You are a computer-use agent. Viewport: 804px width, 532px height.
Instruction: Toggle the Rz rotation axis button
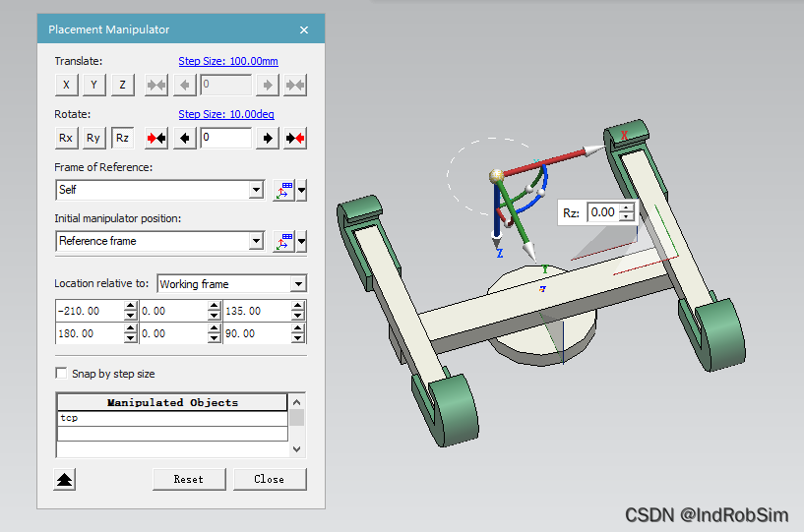[x=122, y=138]
